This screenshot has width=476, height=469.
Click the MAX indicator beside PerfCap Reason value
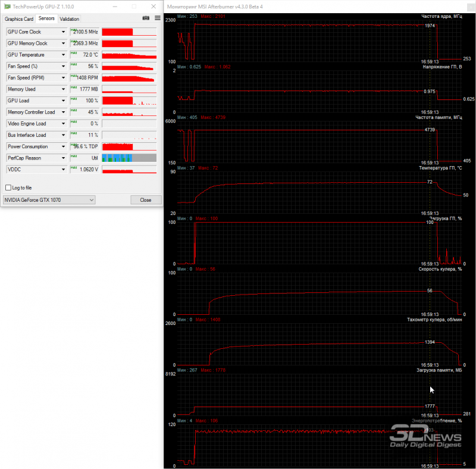(74, 157)
